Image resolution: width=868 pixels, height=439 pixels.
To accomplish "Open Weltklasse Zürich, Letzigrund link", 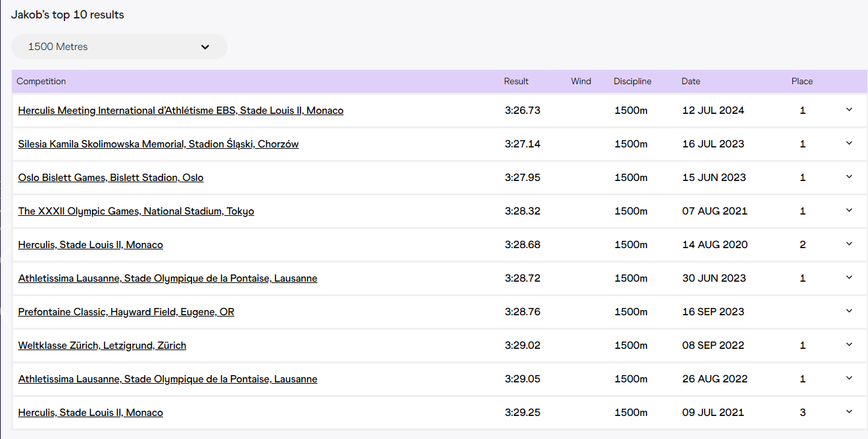I will (102, 346).
